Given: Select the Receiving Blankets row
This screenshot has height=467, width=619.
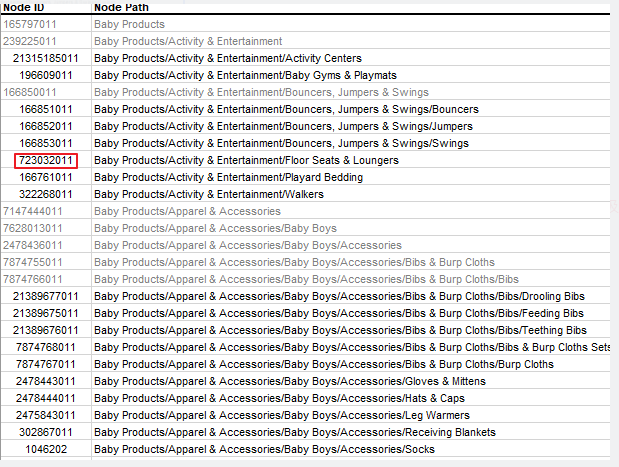Looking at the screenshot, I should pos(295,432).
